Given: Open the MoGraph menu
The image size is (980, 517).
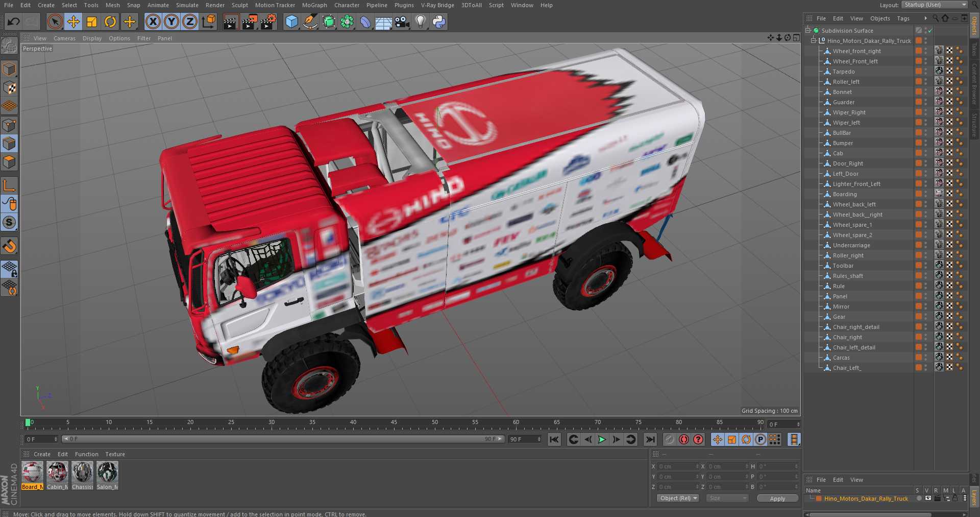Looking at the screenshot, I should [x=314, y=5].
